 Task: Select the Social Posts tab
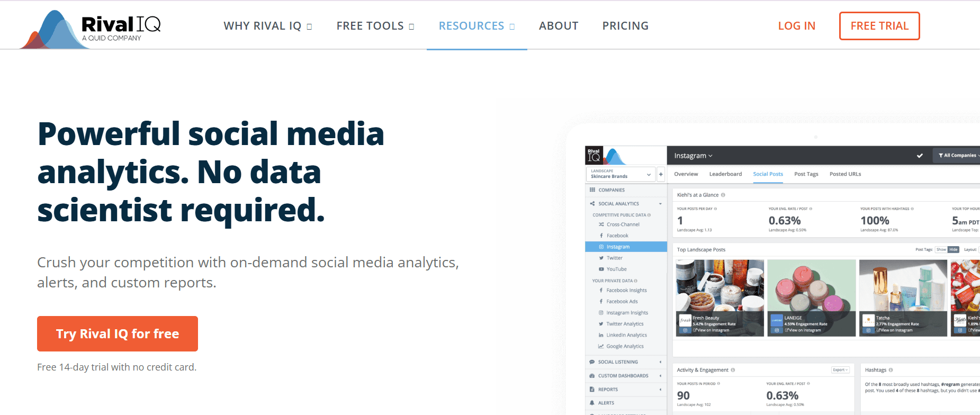768,174
